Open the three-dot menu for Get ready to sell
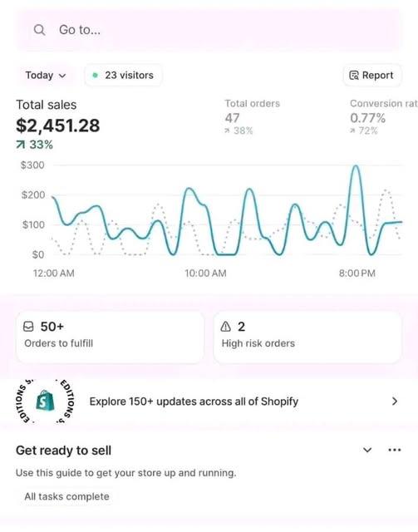 [x=395, y=451]
